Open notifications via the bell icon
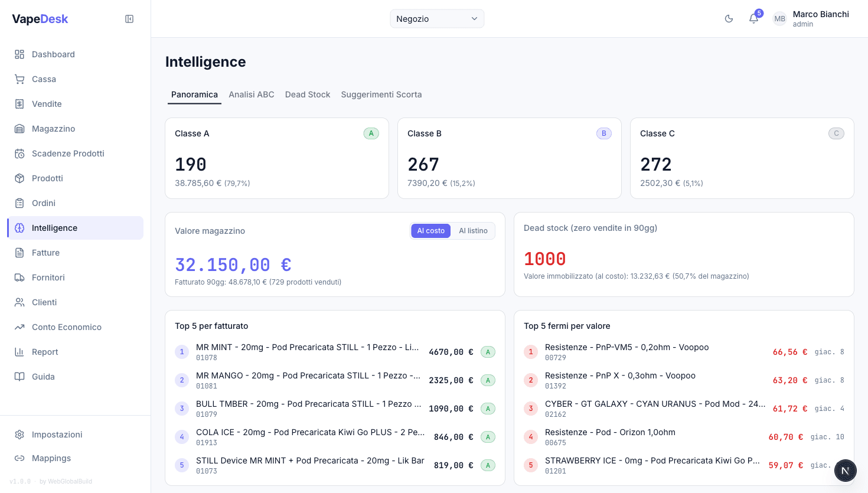Viewport: 868px width, 493px height. pyautogui.click(x=753, y=18)
